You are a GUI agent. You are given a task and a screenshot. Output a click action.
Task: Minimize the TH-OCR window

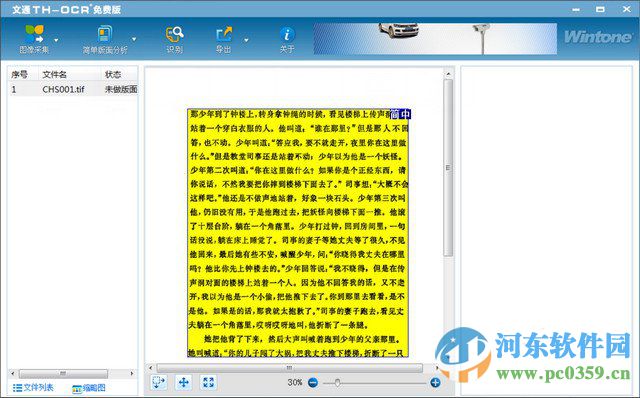576,9
